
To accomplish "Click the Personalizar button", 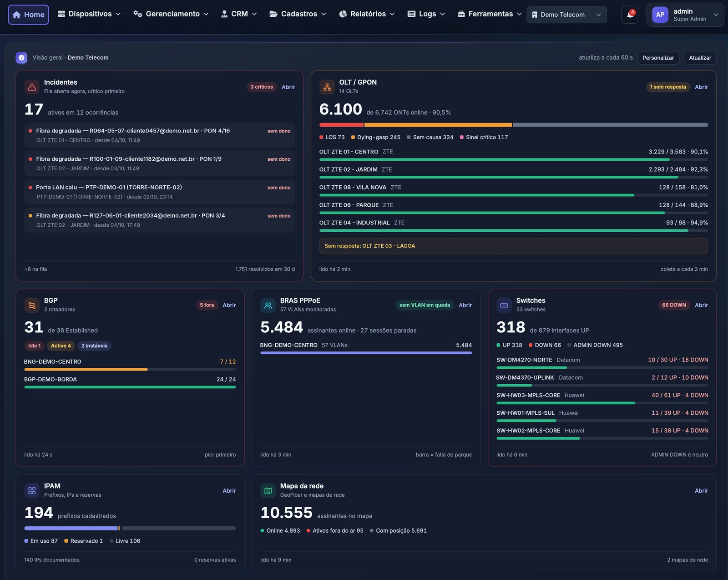I will pos(658,58).
